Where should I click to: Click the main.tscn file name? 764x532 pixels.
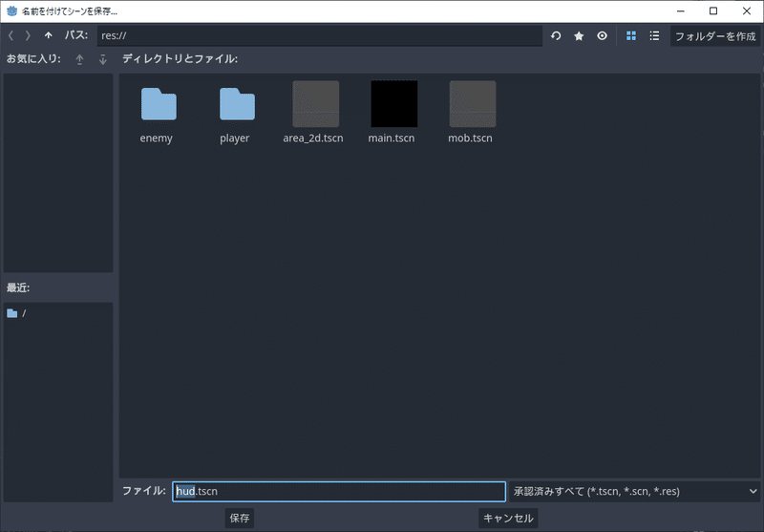point(392,138)
